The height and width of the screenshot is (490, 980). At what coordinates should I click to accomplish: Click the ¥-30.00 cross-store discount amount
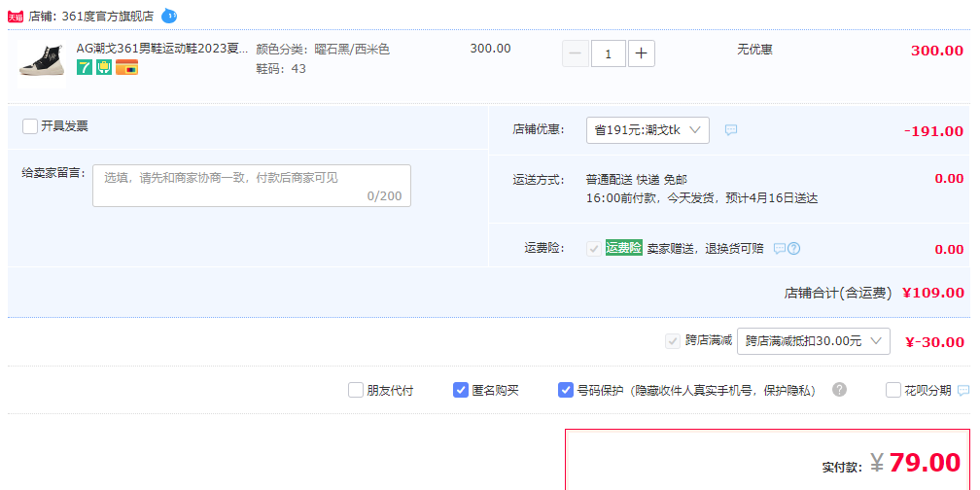934,342
